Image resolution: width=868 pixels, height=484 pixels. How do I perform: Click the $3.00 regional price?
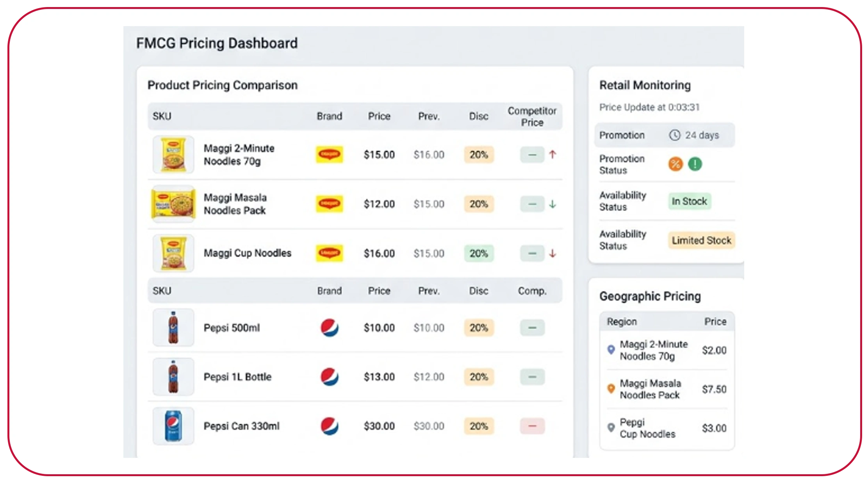pos(714,428)
